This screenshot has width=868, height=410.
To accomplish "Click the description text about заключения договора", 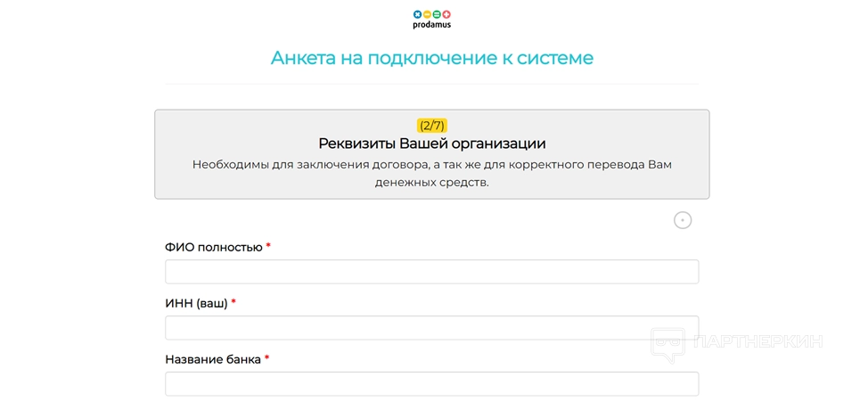I will click(x=432, y=174).
